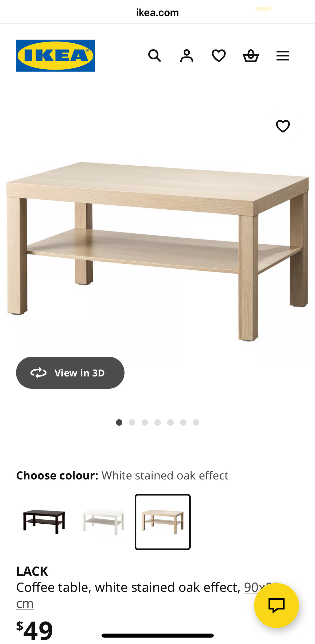315x644 pixels.
Task: Open the hamburger menu
Action: (283, 56)
